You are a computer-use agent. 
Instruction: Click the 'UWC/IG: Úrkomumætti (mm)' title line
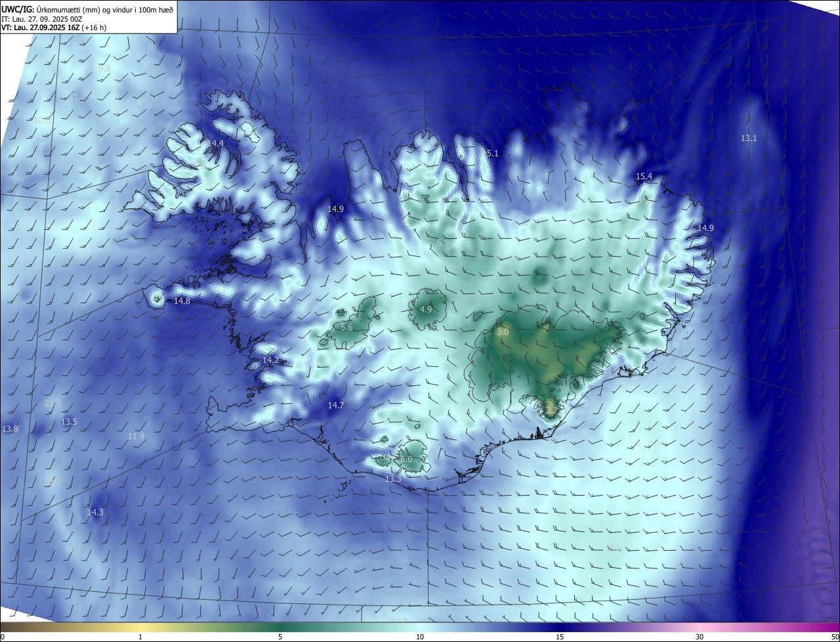(87, 9)
